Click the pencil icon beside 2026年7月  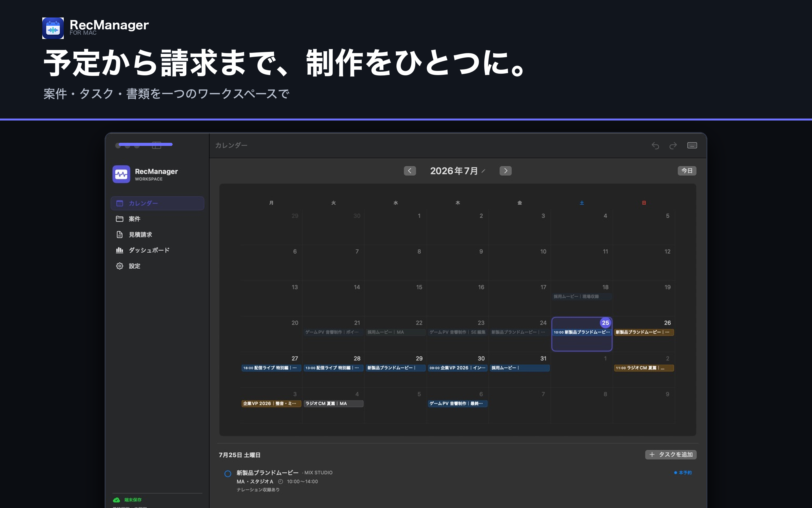pos(483,171)
